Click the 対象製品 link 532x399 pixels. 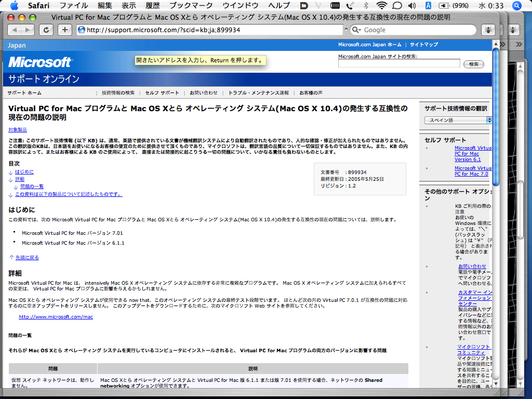pos(18,129)
